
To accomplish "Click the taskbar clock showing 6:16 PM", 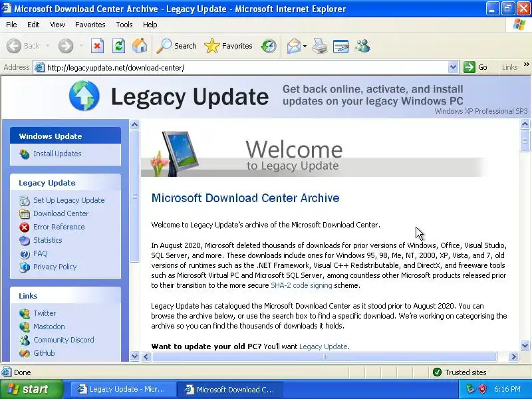I will (507, 389).
